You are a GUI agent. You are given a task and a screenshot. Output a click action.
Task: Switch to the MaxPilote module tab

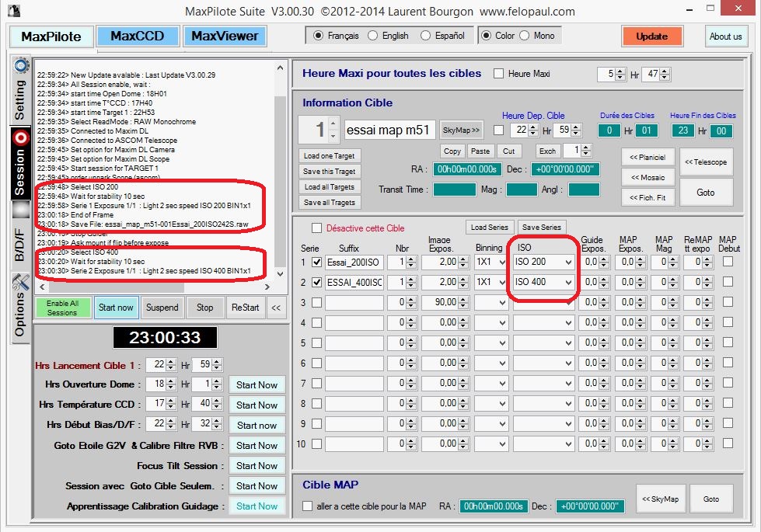[x=51, y=37]
